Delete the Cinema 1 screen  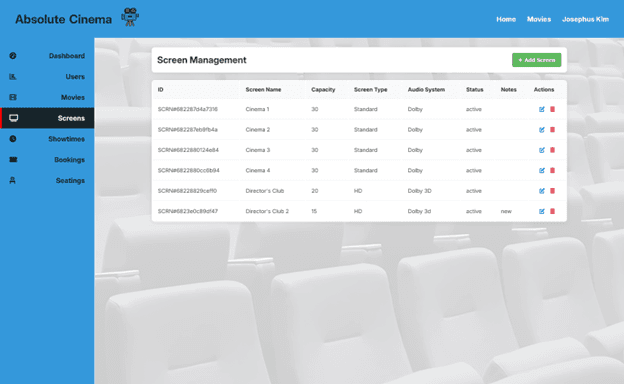pyautogui.click(x=552, y=109)
